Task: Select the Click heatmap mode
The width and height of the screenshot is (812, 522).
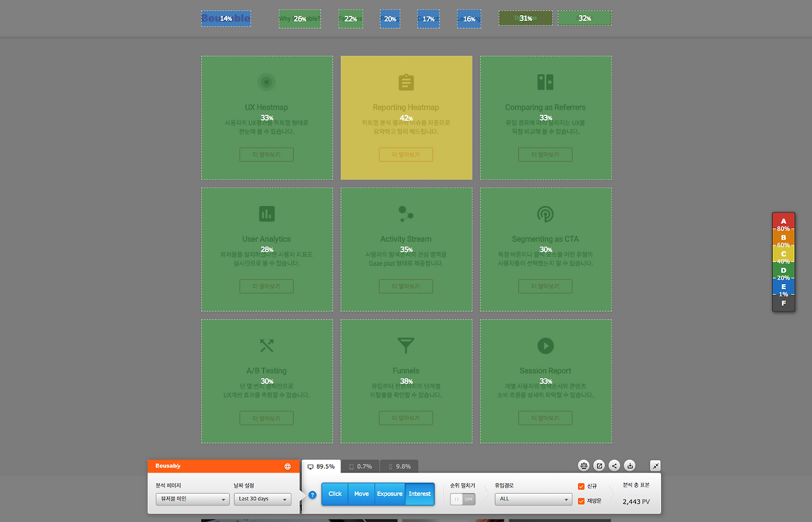Action: 335,494
